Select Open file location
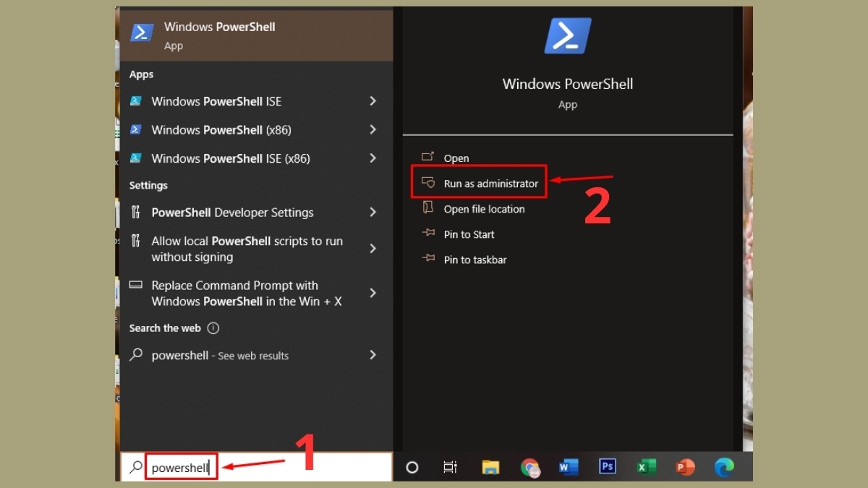The height and width of the screenshot is (488, 868). point(484,209)
